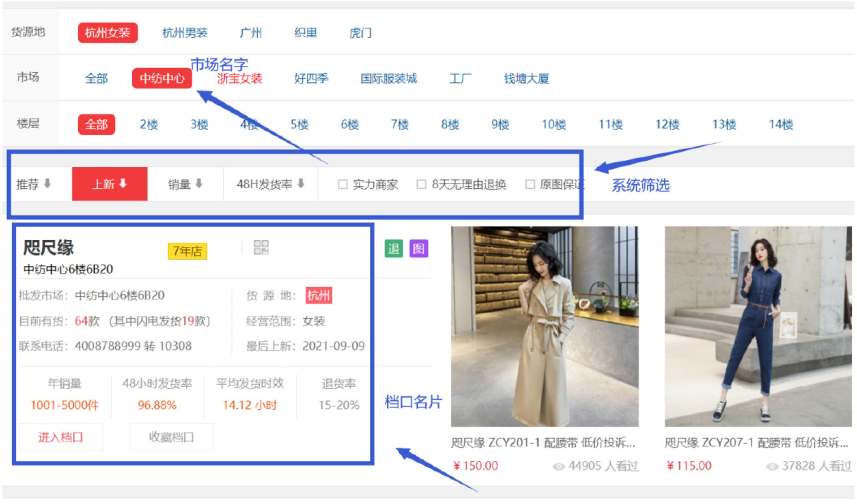Open the shop QR code icon

pos(261,248)
